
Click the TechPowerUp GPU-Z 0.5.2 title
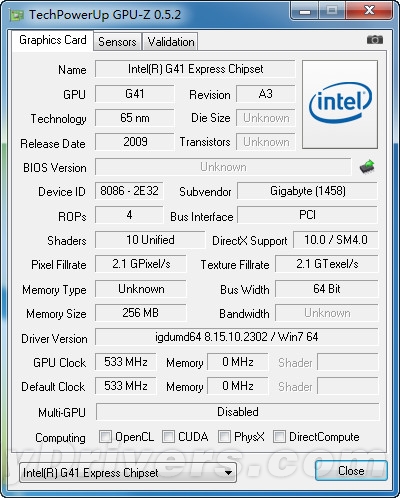point(105,15)
